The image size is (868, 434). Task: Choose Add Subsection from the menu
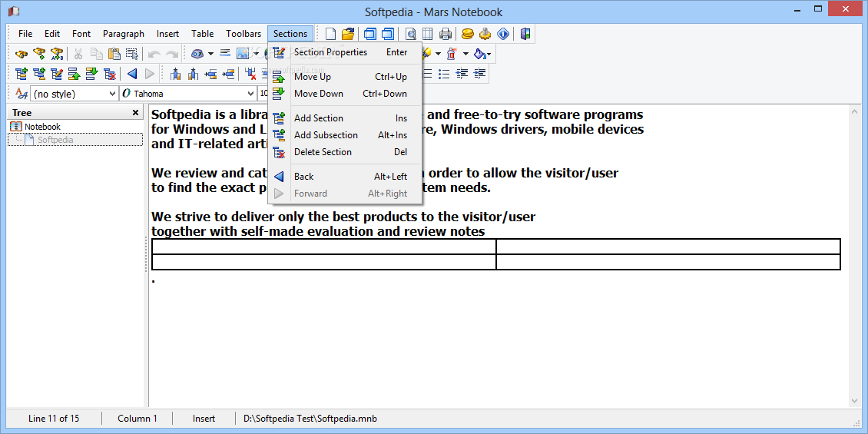pos(345,135)
